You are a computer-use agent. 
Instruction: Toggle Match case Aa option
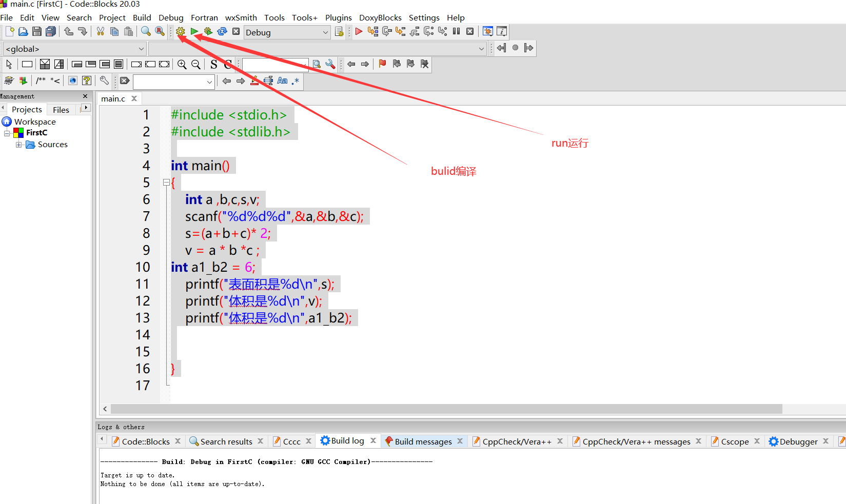tap(282, 81)
